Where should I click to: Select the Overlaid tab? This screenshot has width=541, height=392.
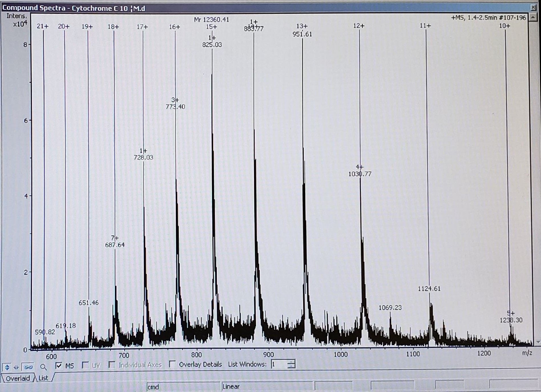pos(18,378)
